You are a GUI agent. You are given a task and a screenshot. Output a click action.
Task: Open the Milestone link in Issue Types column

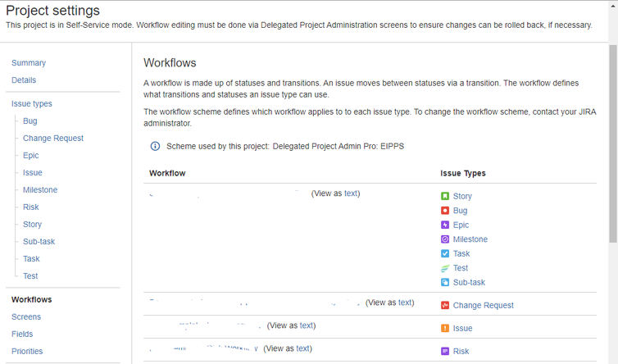click(x=470, y=239)
